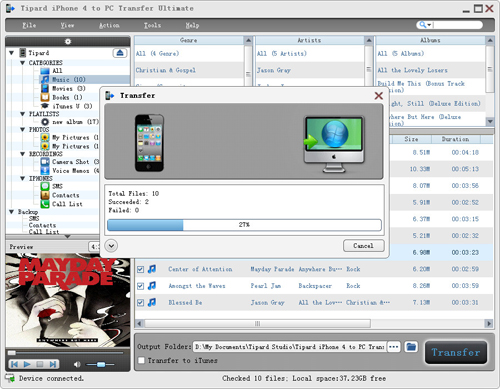This screenshot has height=389, width=500.
Task: Click the Duration column header
Action: click(456, 139)
